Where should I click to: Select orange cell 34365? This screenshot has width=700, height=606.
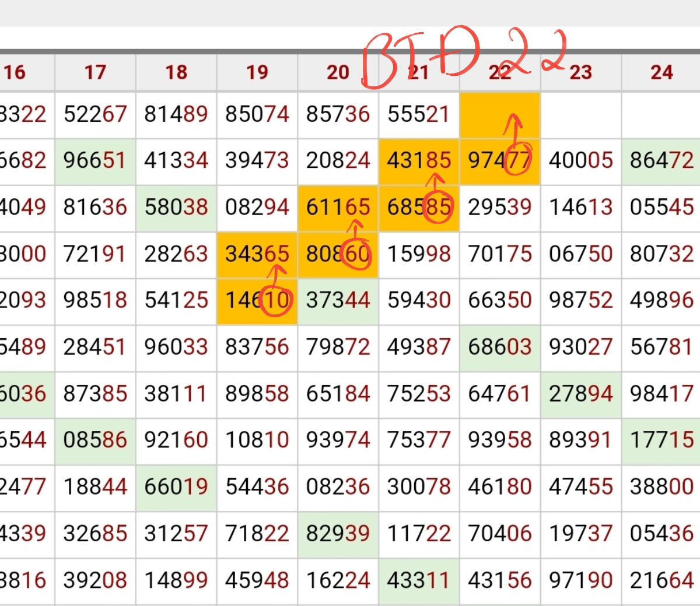click(257, 254)
